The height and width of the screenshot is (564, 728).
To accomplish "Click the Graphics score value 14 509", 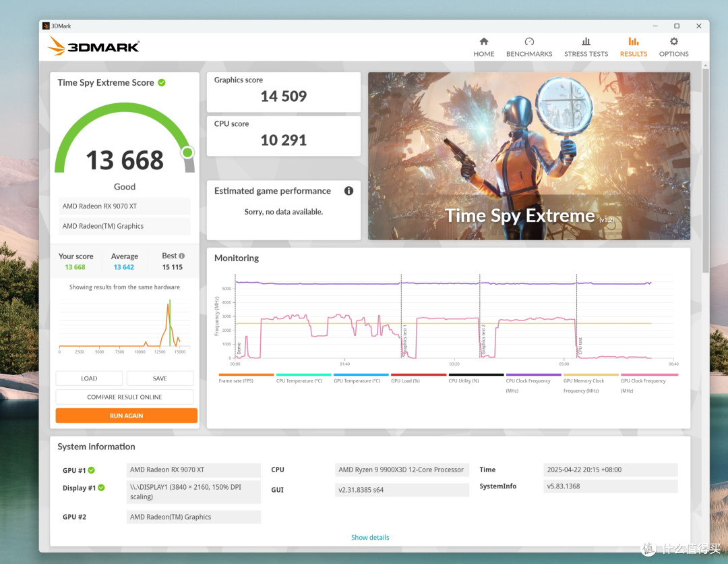I will click(284, 96).
